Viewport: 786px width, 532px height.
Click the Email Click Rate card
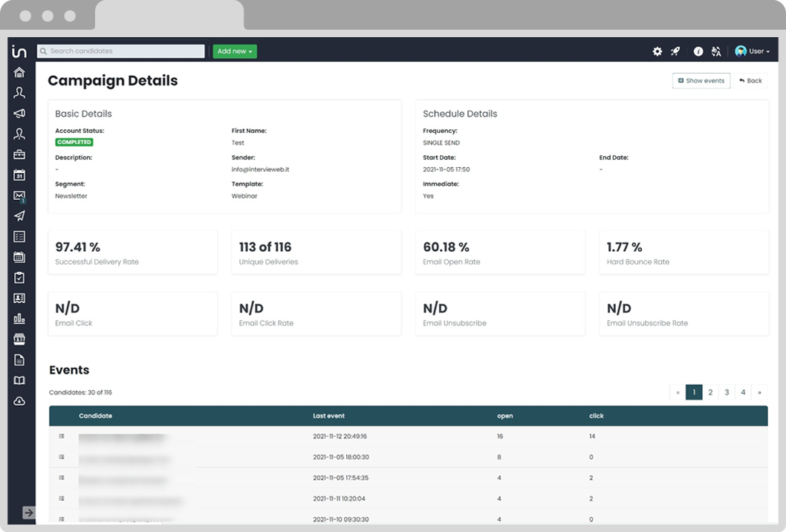coord(316,314)
